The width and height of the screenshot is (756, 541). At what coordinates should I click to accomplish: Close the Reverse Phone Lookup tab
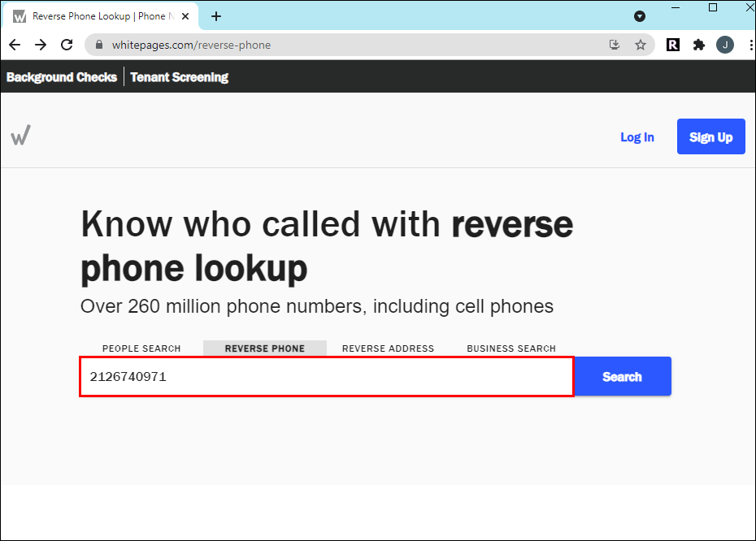tap(185, 16)
